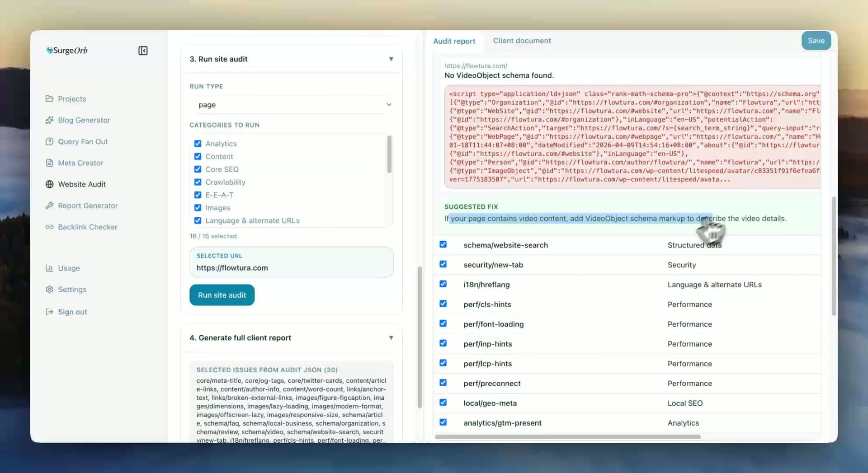Uncheck the Analytics category checkbox
This screenshot has width=868, height=473.
pos(198,144)
